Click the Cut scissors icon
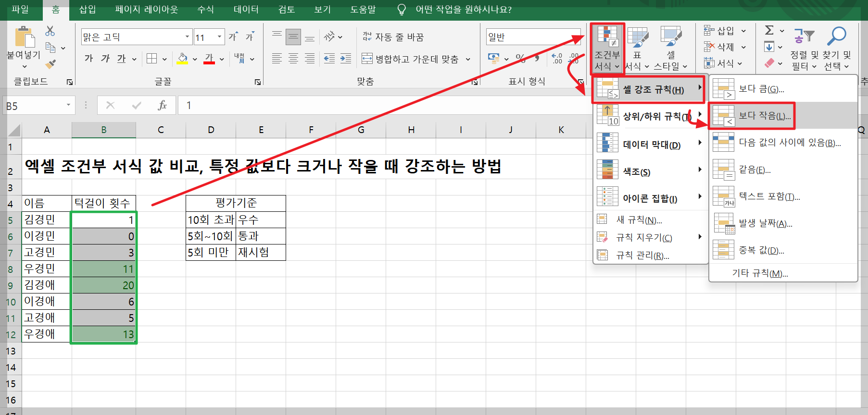868x415 pixels. (x=50, y=31)
